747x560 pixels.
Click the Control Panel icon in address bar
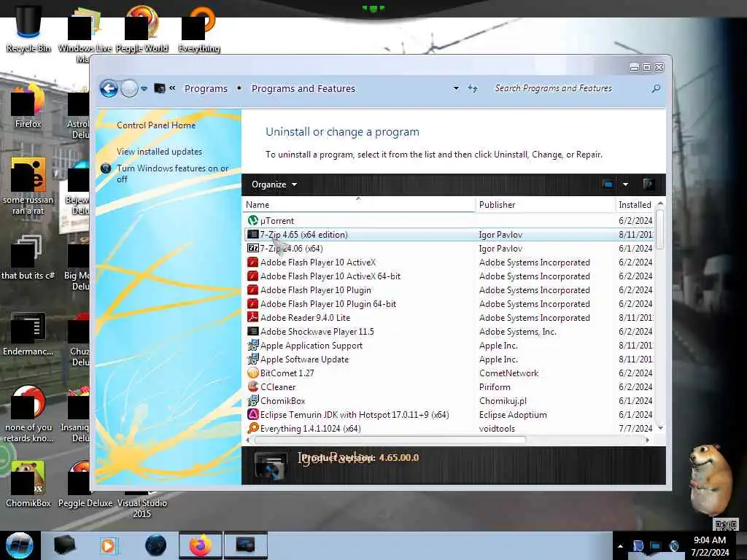160,88
